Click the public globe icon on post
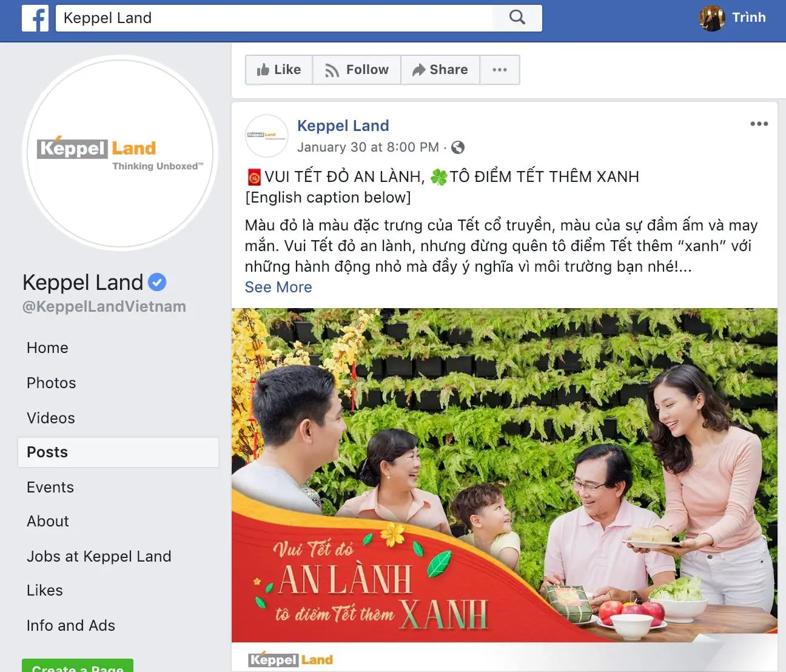 point(458,147)
